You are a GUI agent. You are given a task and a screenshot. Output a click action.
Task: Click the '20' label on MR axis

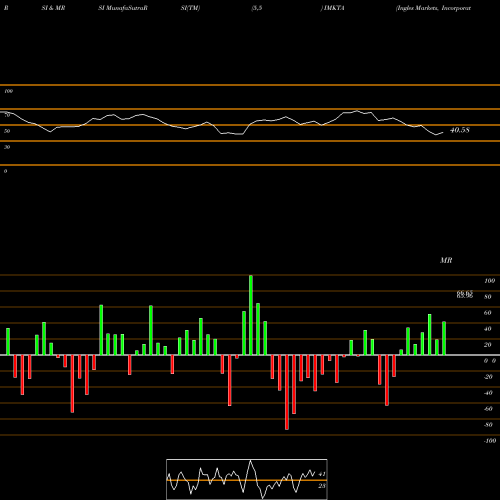click(488, 345)
